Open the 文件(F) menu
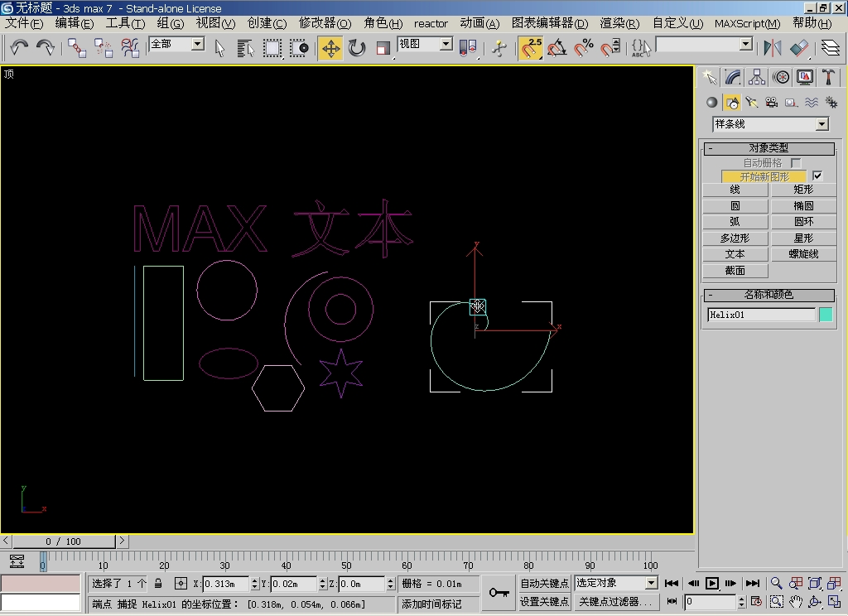The height and width of the screenshot is (616, 848). 24,23
